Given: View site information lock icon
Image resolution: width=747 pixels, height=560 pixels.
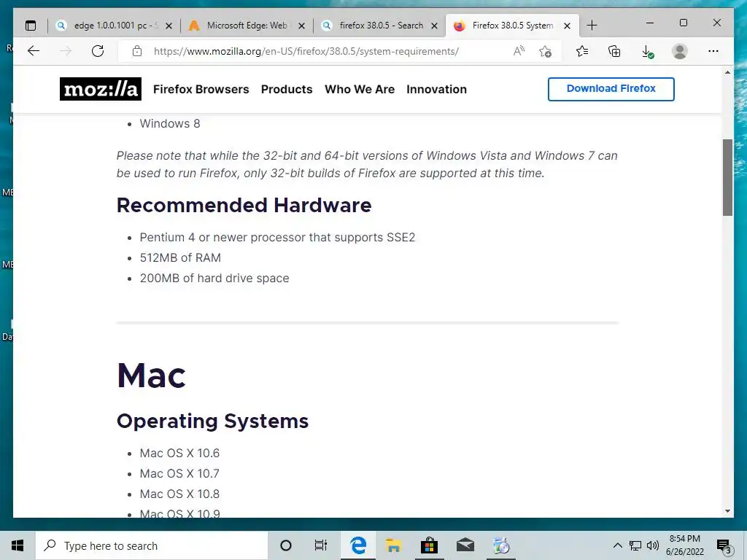Looking at the screenshot, I should tap(137, 51).
